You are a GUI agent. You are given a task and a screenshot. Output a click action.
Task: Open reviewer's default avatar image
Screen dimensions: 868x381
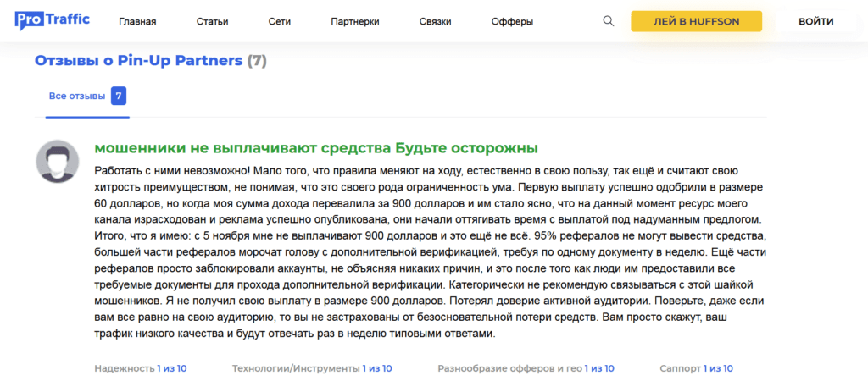[x=58, y=162]
